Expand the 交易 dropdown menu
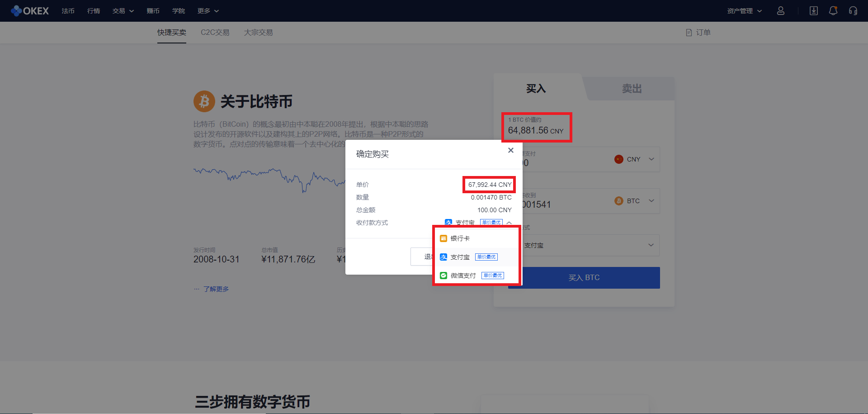Viewport: 868px width, 414px height. coord(123,11)
